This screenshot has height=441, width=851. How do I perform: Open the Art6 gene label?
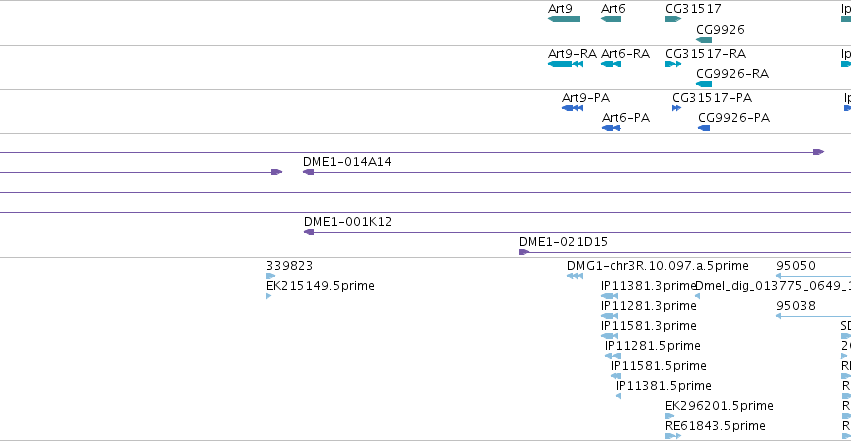613,9
